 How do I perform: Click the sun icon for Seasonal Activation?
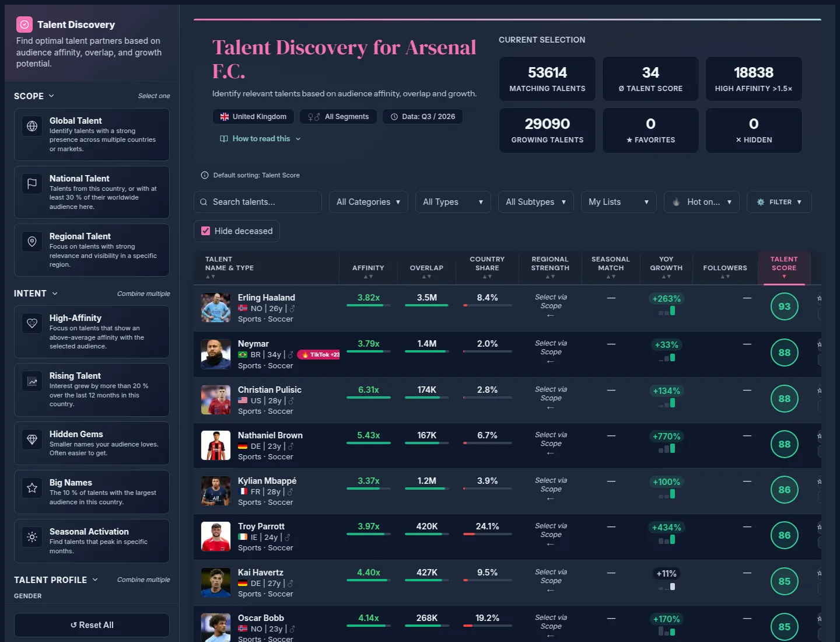[x=32, y=537]
